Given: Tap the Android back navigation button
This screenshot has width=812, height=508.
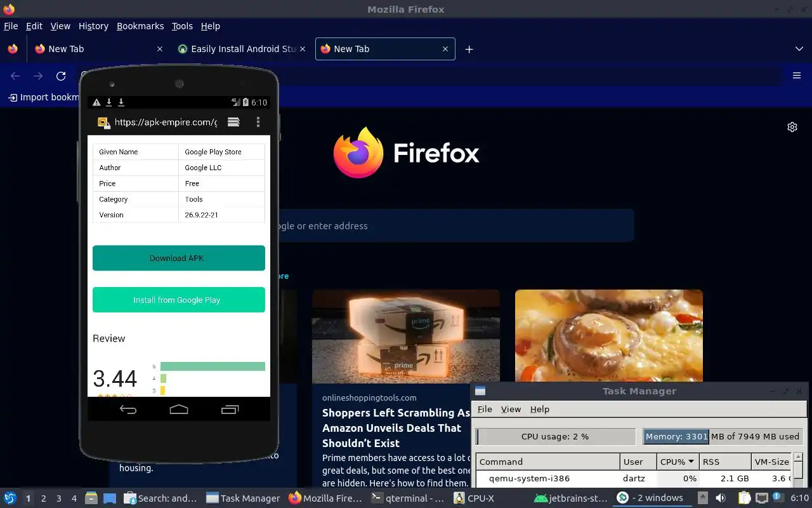Looking at the screenshot, I should click(x=128, y=410).
